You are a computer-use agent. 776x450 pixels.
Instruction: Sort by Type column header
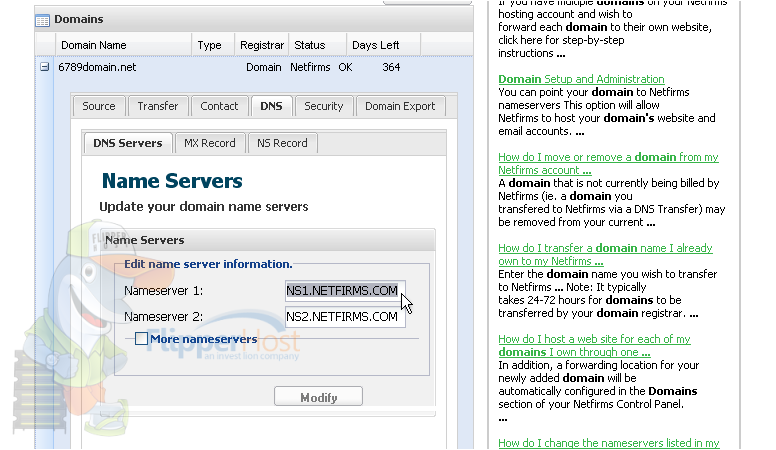point(213,45)
